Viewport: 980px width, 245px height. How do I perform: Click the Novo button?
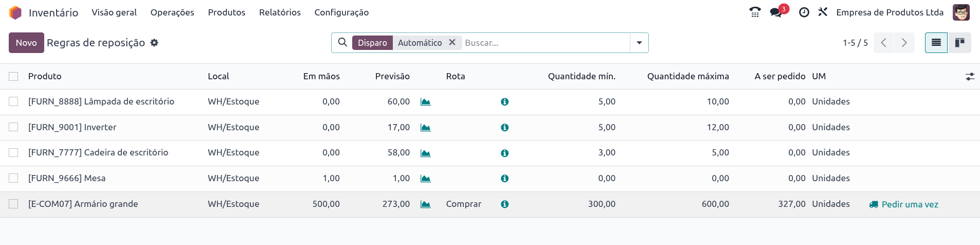pos(26,43)
